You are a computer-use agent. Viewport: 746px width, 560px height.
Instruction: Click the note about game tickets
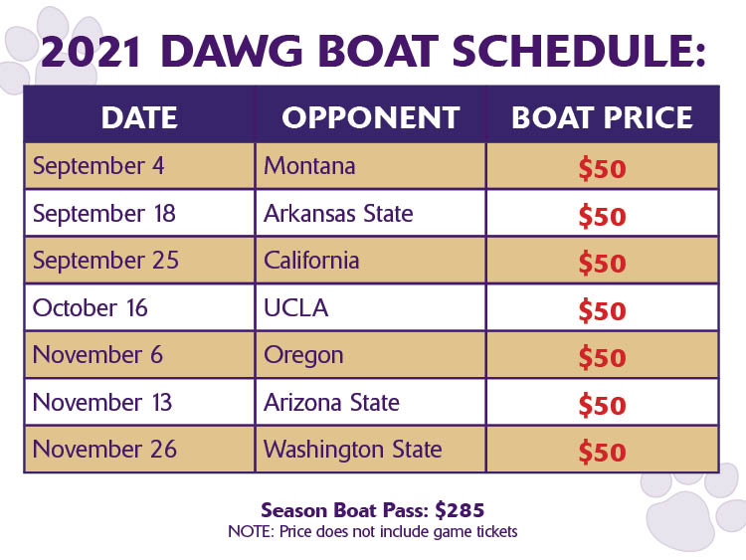click(x=373, y=531)
